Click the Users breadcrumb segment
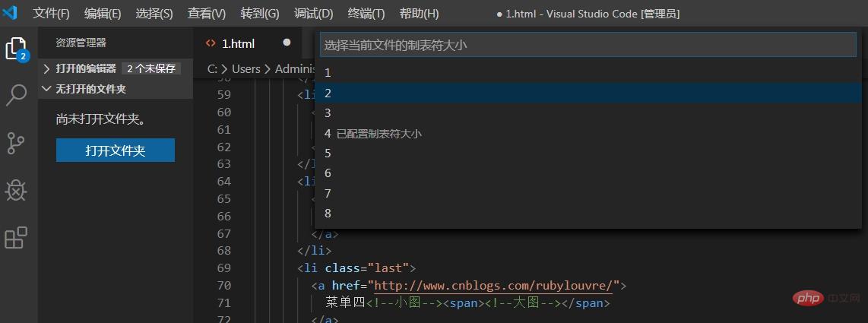Image resolution: width=868 pixels, height=323 pixels. pyautogui.click(x=246, y=68)
